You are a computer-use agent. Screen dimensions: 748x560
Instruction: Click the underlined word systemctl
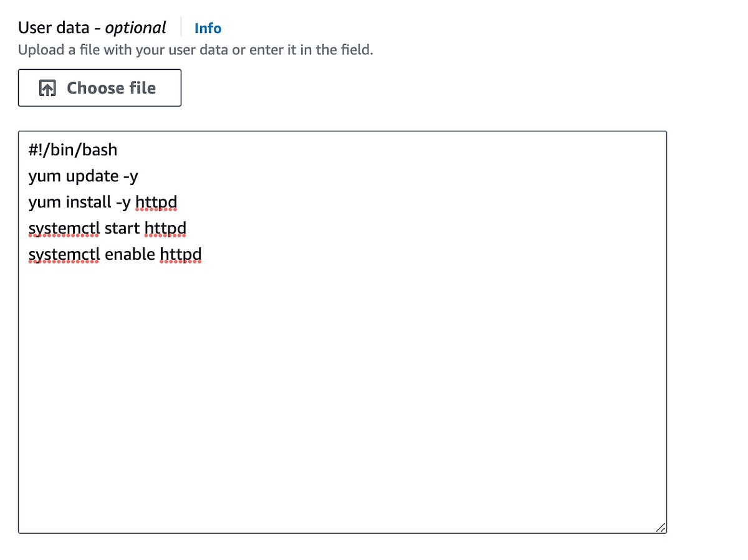point(64,229)
